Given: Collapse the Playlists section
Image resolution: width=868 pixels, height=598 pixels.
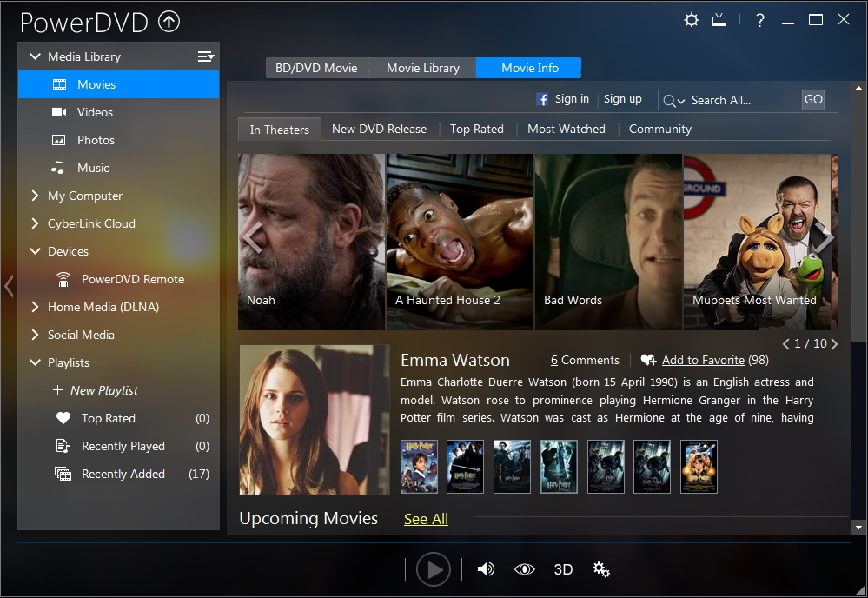Looking at the screenshot, I should click(x=35, y=362).
